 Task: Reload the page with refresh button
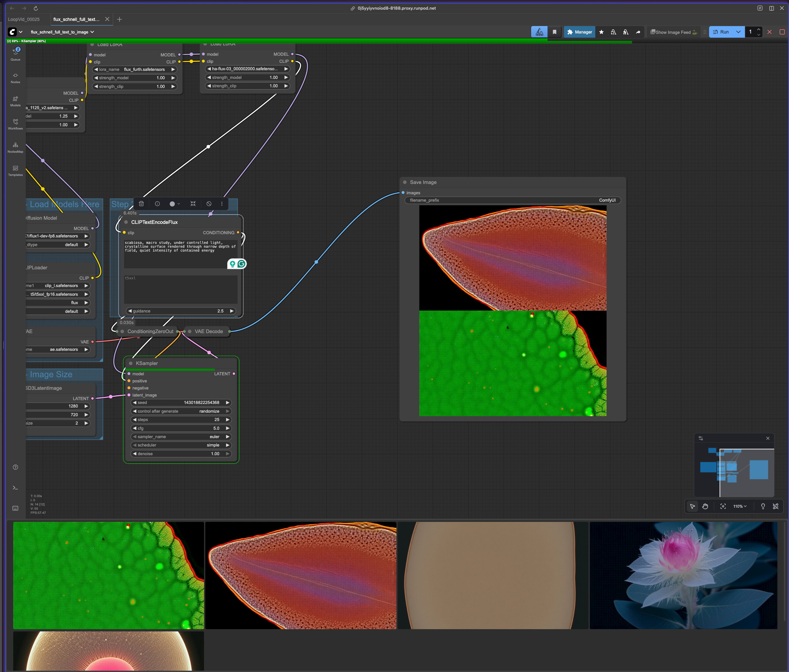coord(36,8)
